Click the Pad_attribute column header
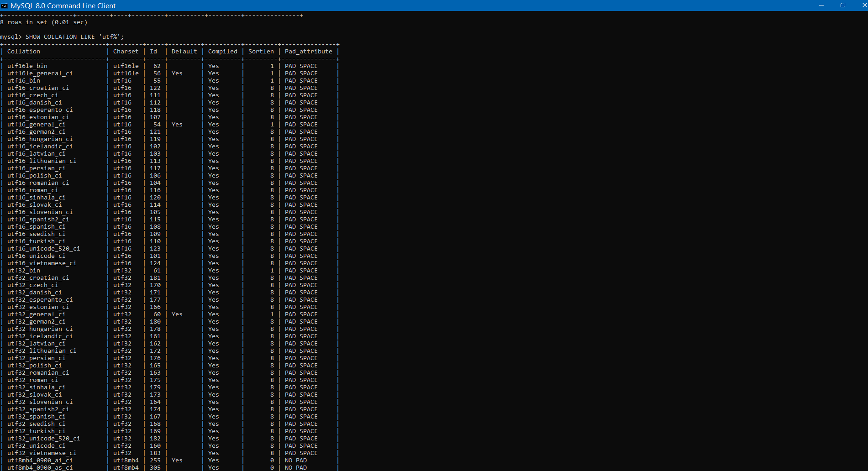This screenshot has height=471, width=868. 308,51
